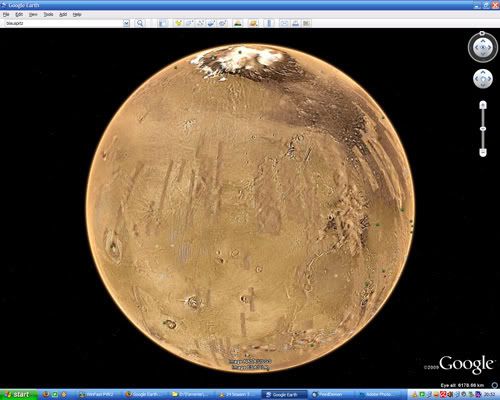Click inside the search text field
Viewport: 500px width, 400px height.
click(x=63, y=23)
